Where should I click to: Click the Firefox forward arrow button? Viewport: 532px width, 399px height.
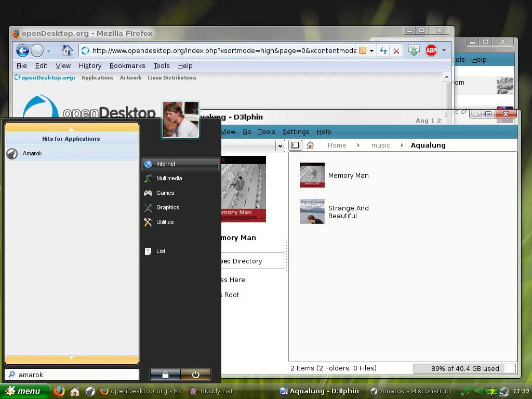[x=37, y=51]
